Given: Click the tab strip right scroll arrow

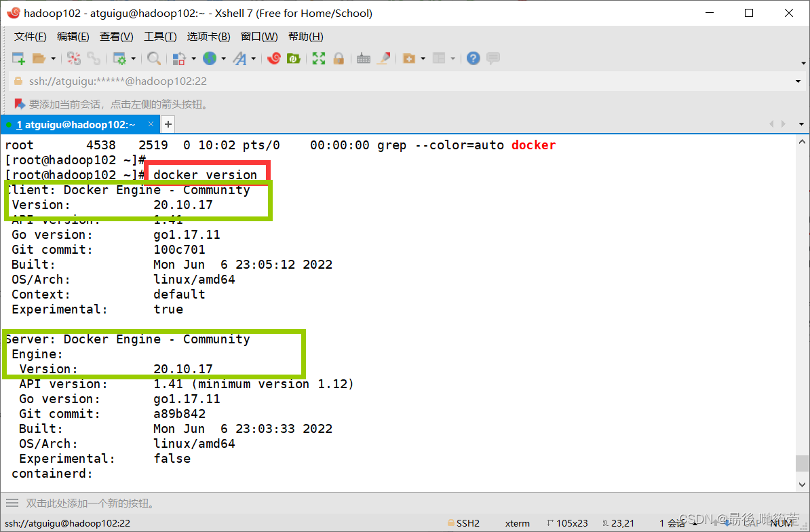Looking at the screenshot, I should 783,124.
